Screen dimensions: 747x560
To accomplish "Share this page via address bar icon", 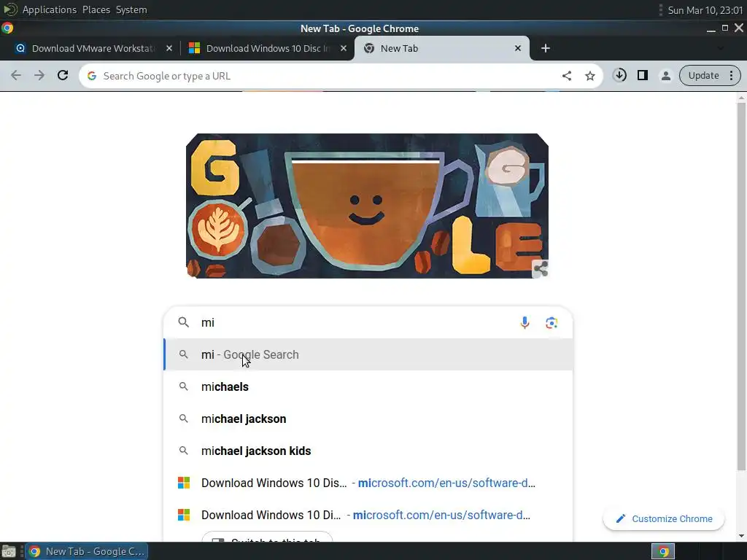I will 566,76.
